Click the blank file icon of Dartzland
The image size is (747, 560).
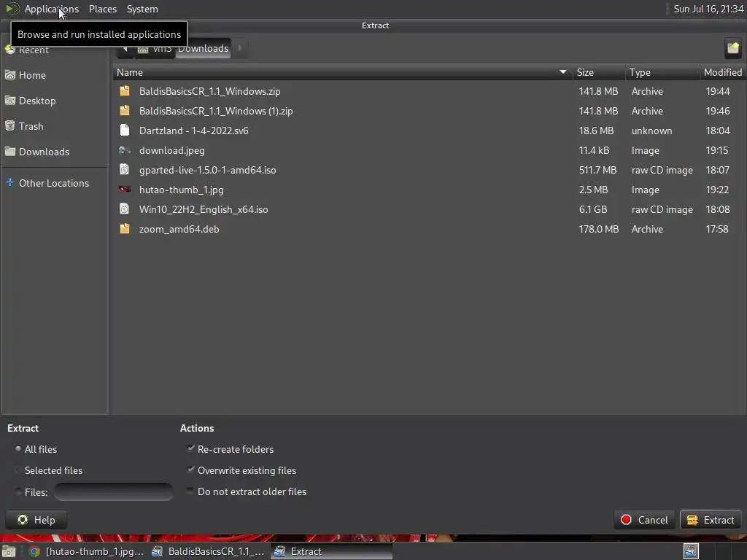point(124,130)
